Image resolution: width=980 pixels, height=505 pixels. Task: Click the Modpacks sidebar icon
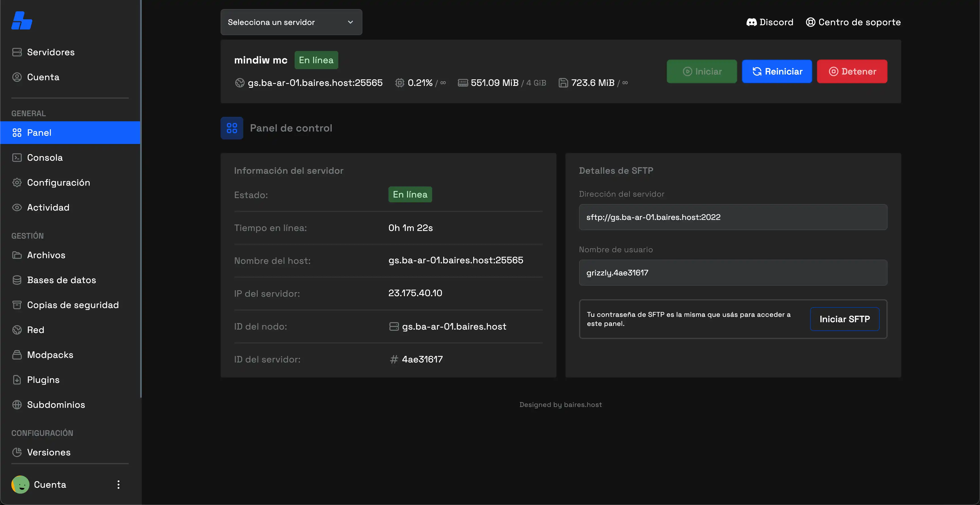click(x=17, y=355)
